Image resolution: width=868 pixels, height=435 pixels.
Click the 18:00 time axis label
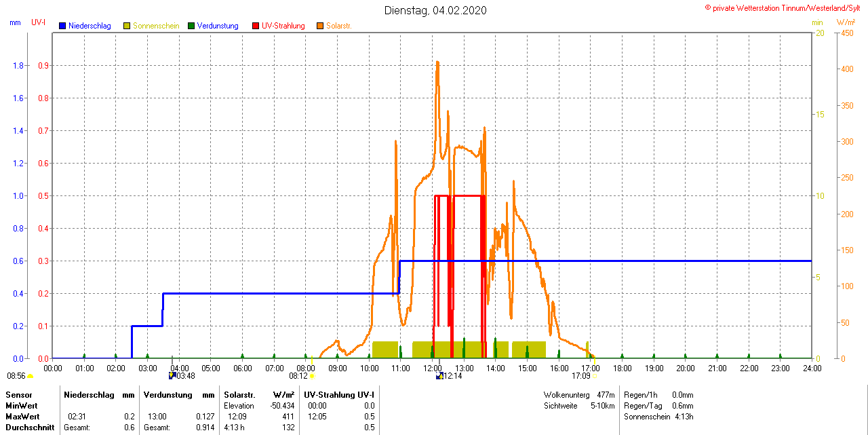[x=622, y=368]
